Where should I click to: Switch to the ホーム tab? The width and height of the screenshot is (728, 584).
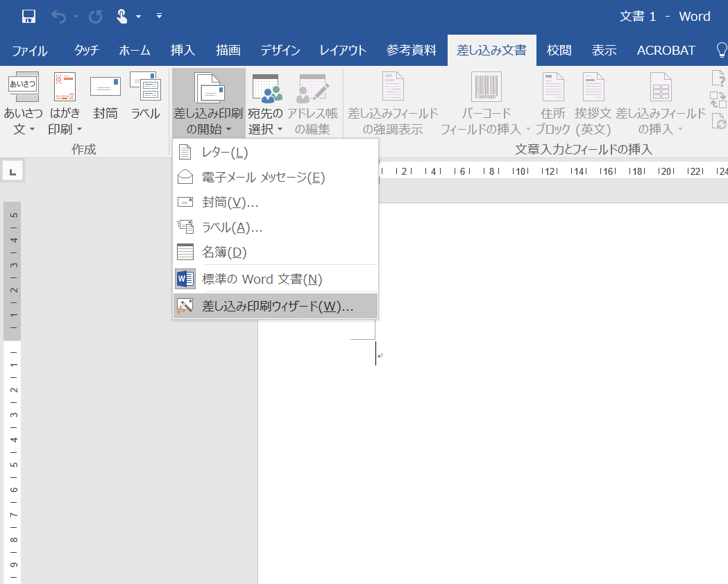coord(135,50)
